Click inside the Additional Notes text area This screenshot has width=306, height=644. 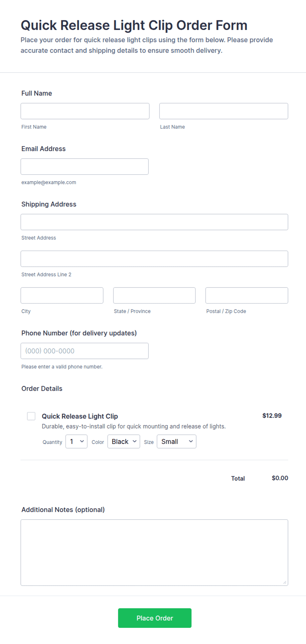[x=154, y=553]
